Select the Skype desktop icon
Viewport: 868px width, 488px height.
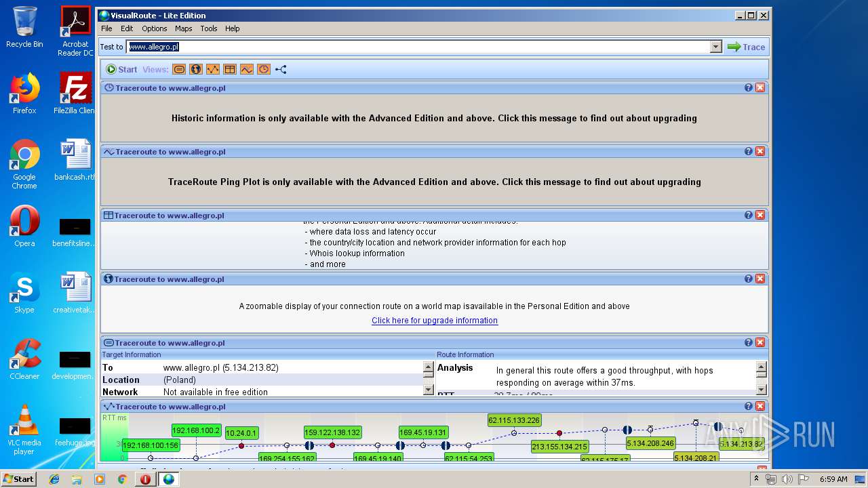click(x=24, y=293)
